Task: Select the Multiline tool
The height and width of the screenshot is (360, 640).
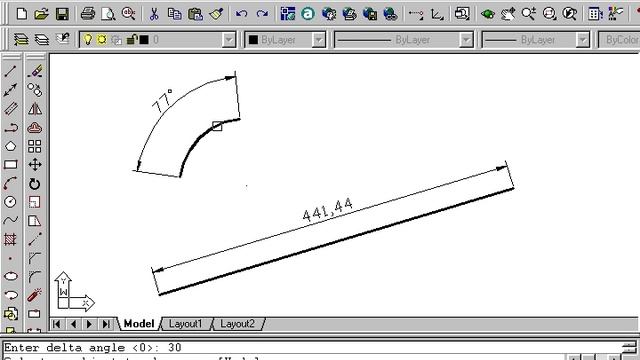Action: (x=11, y=109)
